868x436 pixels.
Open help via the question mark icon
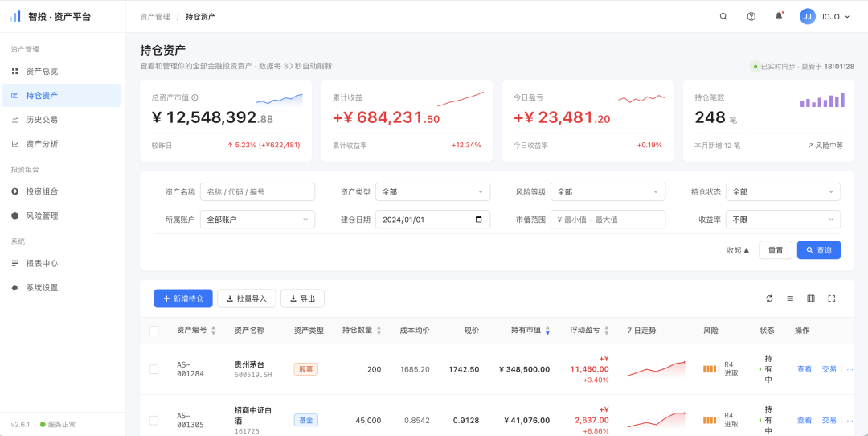[751, 17]
